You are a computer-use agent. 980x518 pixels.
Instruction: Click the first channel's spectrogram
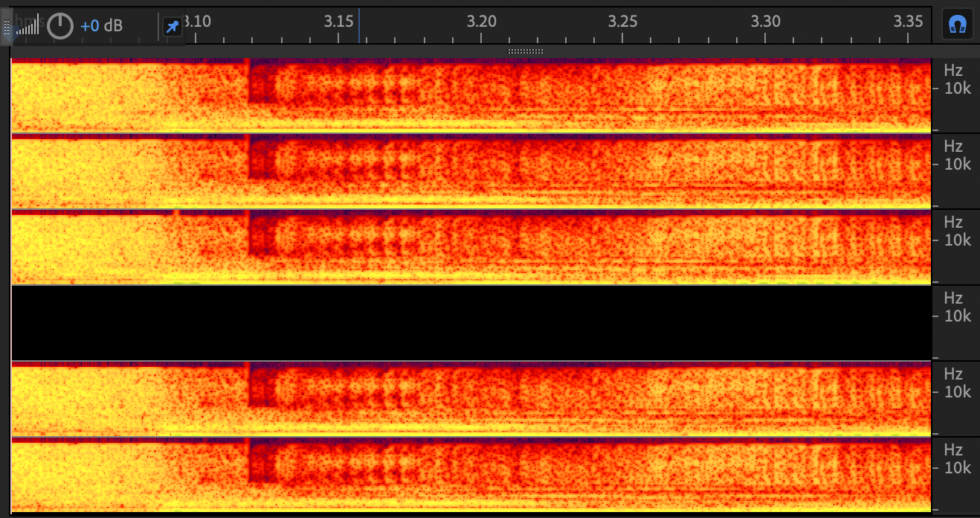(x=471, y=95)
